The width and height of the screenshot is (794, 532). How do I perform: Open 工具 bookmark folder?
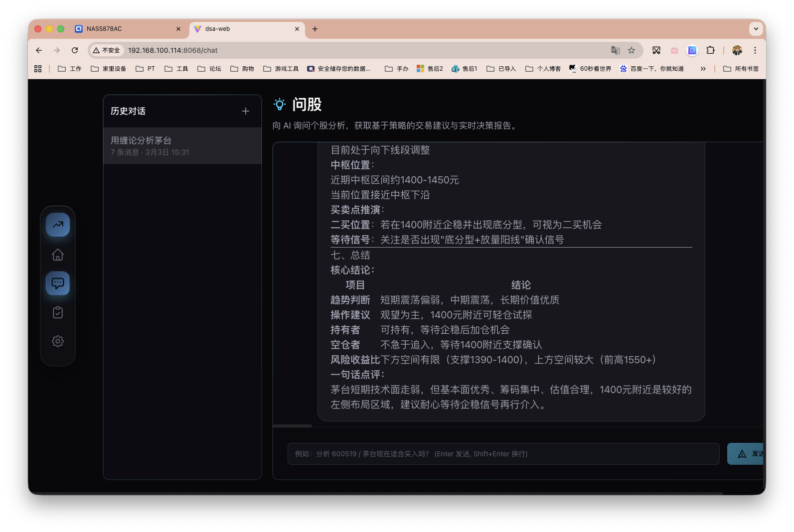(x=176, y=69)
